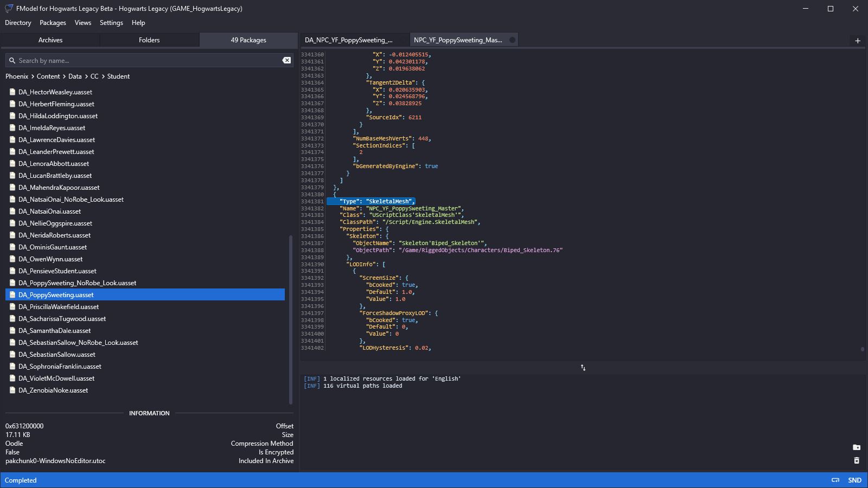Select DA_NellieOggspire.uasset

[x=145, y=223]
